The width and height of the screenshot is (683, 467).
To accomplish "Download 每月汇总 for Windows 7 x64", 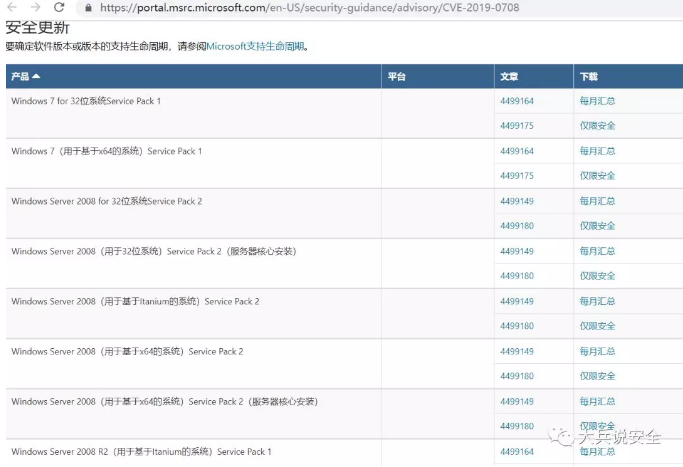I will pos(597,151).
